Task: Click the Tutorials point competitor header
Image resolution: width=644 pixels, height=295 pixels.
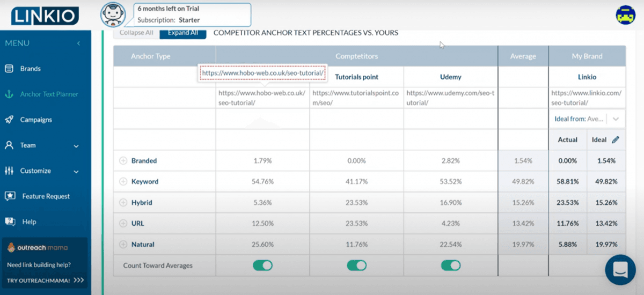Action: tap(357, 77)
